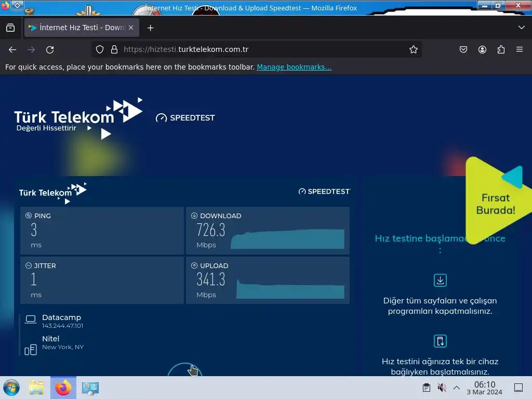Click the show desktop button in tray
Screen dimensions: 532x399
tap(518, 388)
